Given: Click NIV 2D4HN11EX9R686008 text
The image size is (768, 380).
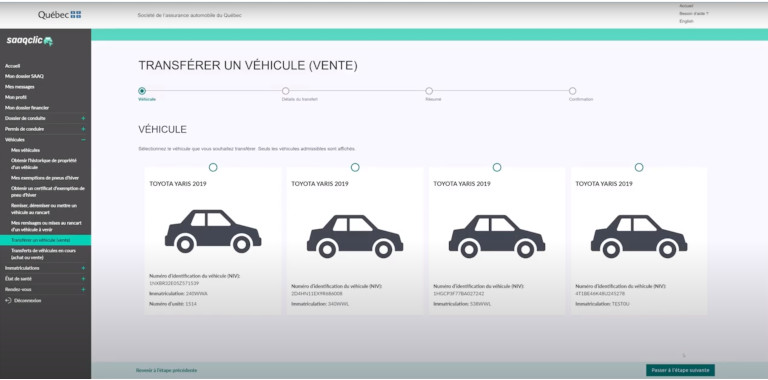Looking at the screenshot, I should pyautogui.click(x=317, y=294).
